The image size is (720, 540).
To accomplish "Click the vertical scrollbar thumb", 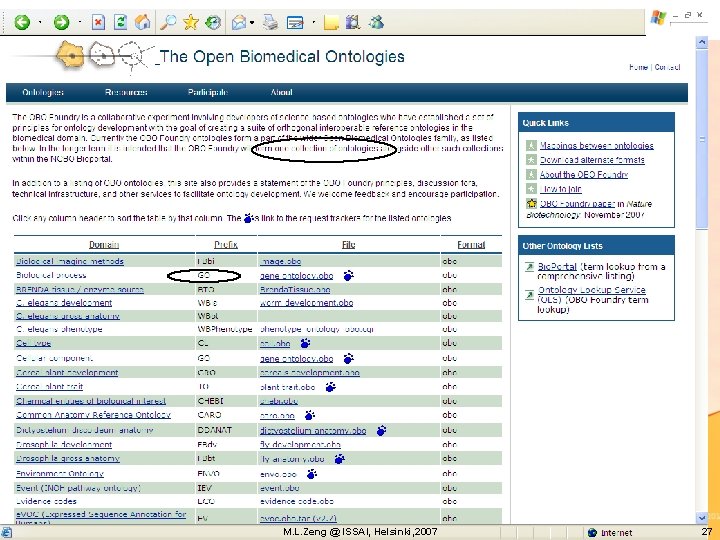I will point(701,138).
